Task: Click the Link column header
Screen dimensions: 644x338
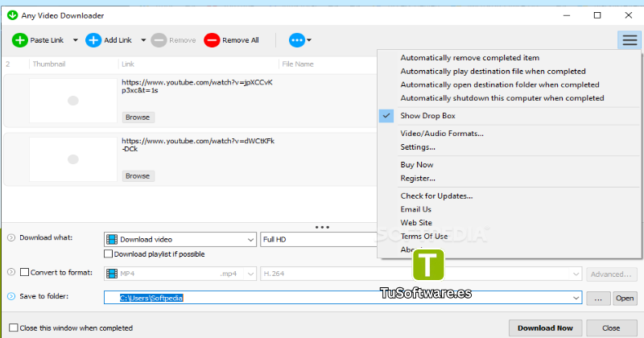Action: [x=128, y=64]
